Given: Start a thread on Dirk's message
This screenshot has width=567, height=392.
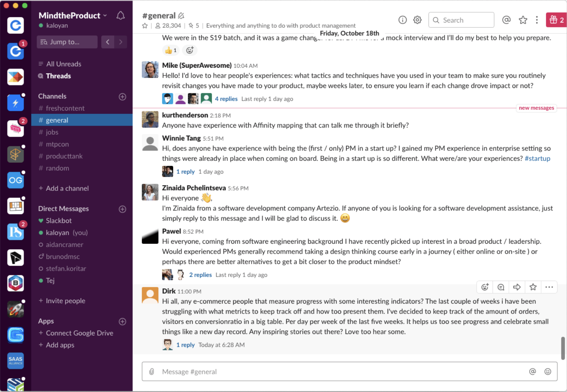Looking at the screenshot, I should click(501, 287).
